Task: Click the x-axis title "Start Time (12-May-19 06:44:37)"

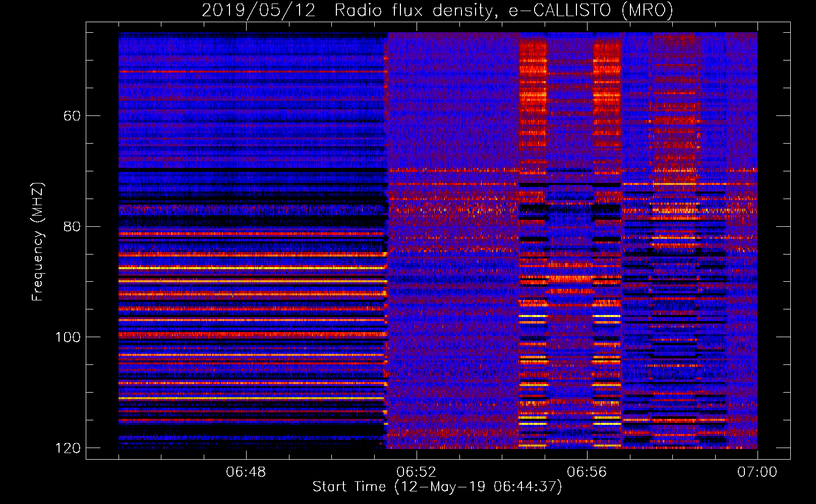Action: pyautogui.click(x=437, y=487)
